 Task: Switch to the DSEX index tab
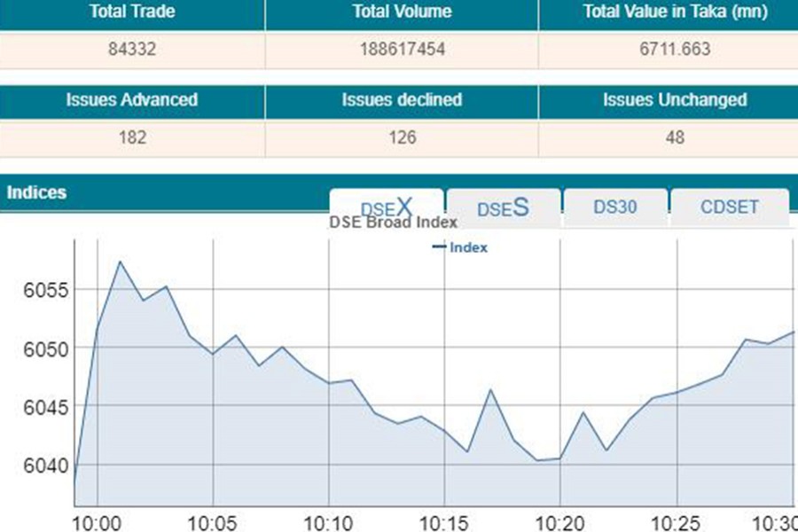click(x=387, y=207)
